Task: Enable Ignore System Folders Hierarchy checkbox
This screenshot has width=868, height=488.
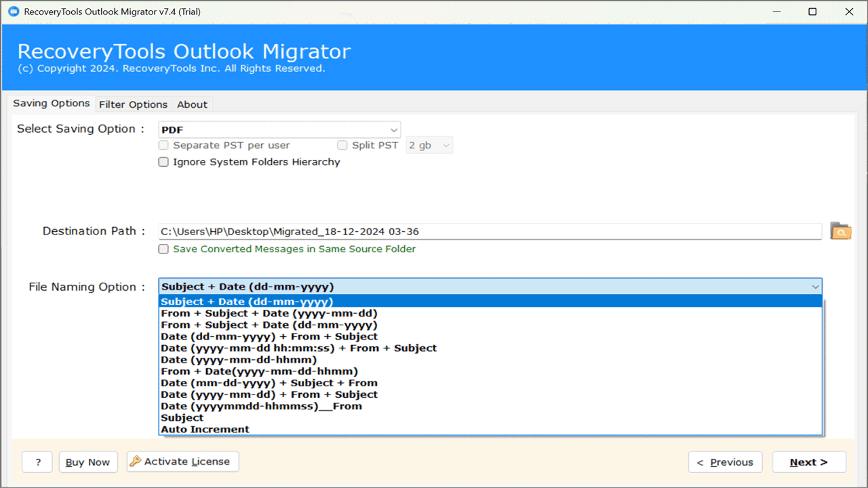Action: [x=163, y=162]
